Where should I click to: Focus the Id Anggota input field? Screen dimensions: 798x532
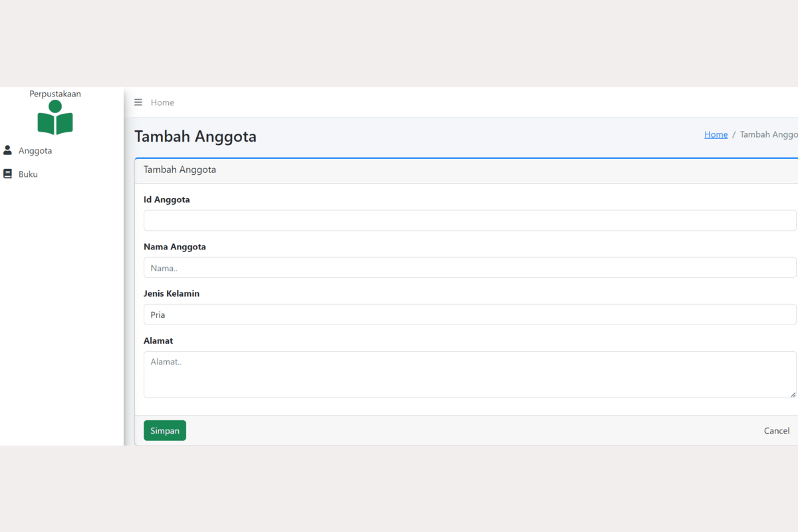pos(469,221)
